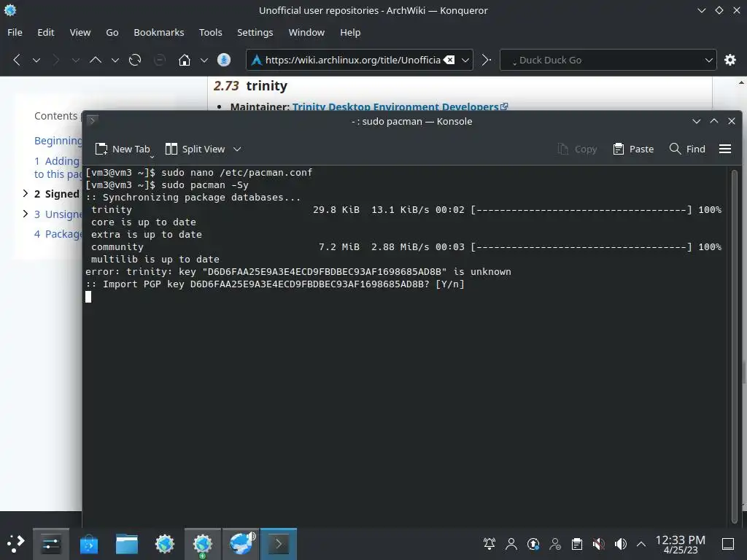Open the Bookmarks menu

click(x=158, y=32)
